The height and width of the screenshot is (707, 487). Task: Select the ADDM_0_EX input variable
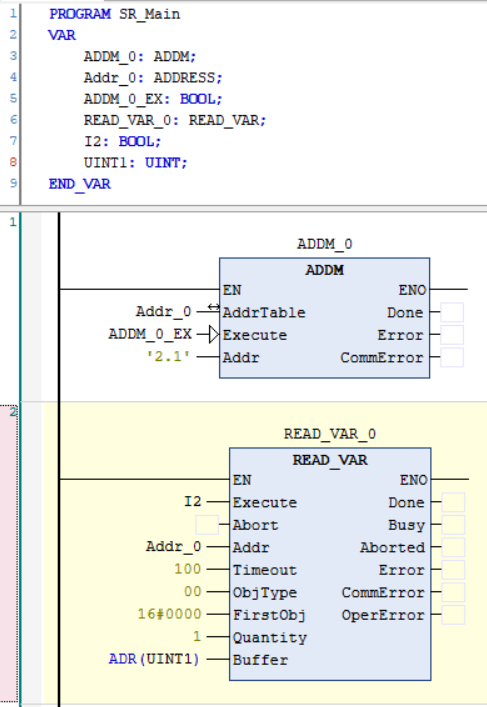pos(150,334)
